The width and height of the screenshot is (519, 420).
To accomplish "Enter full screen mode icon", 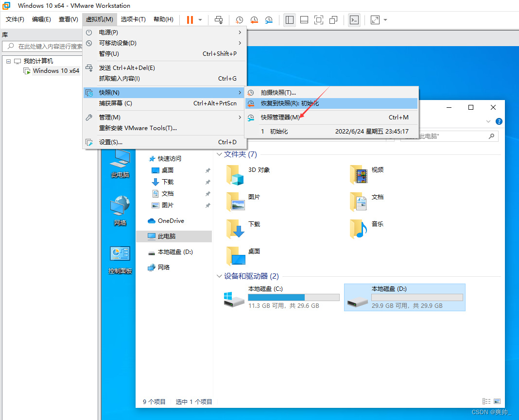I will [x=319, y=20].
